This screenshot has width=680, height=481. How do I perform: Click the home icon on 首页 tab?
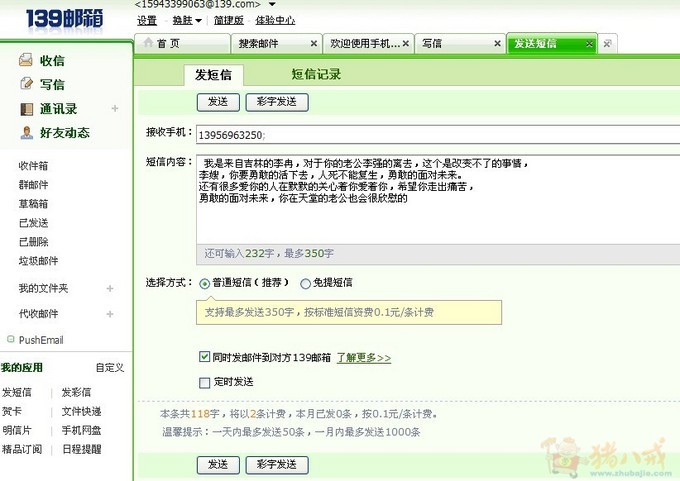click(148, 43)
